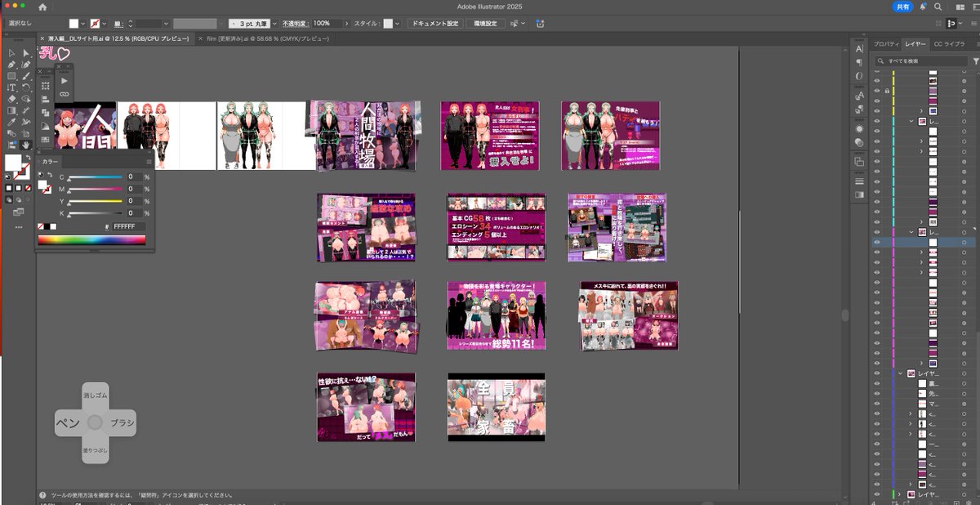Image resolution: width=980 pixels, height=505 pixels.
Task: Select the Eraser tool in the toolbar
Action: pos(11,99)
